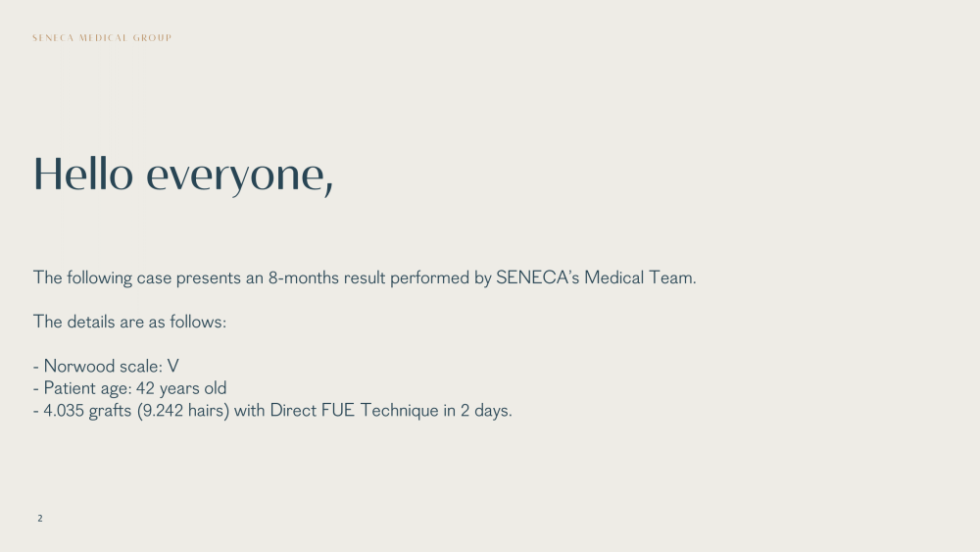Screen dimensions: 980x552
Task: Click the words "performed by" in first sentence
Action: click(x=441, y=277)
